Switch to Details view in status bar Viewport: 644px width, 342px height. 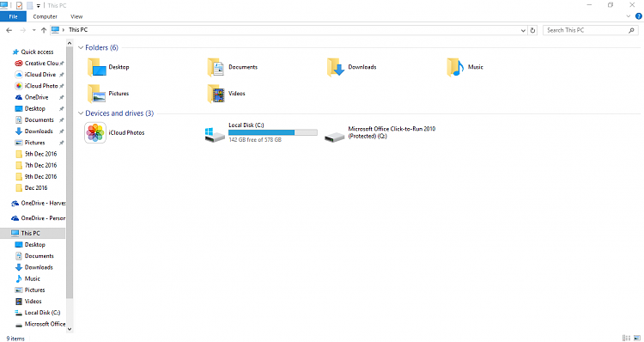tap(626, 338)
